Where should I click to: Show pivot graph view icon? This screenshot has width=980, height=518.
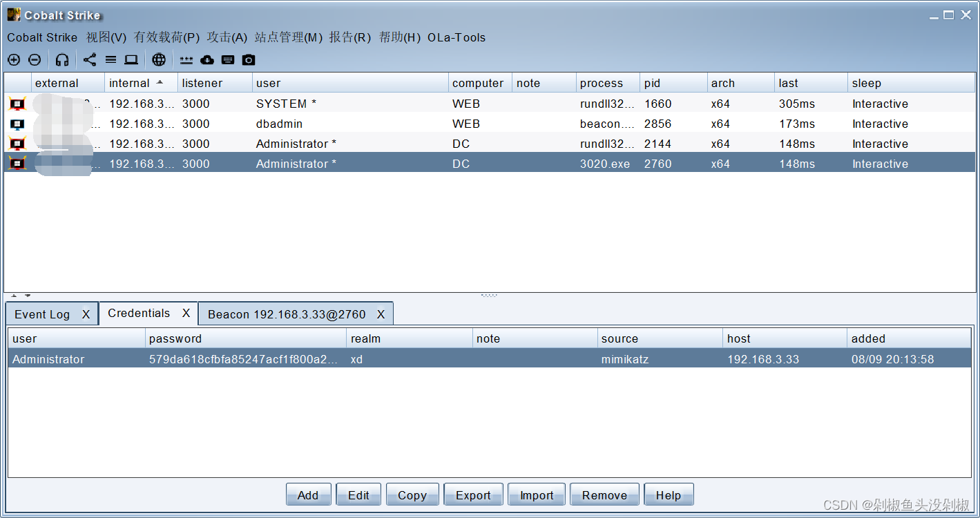(90, 60)
